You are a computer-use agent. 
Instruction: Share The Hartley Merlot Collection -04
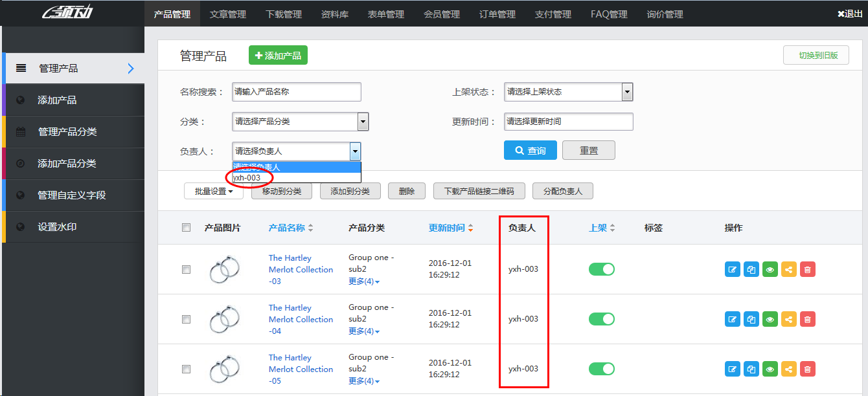coord(788,319)
